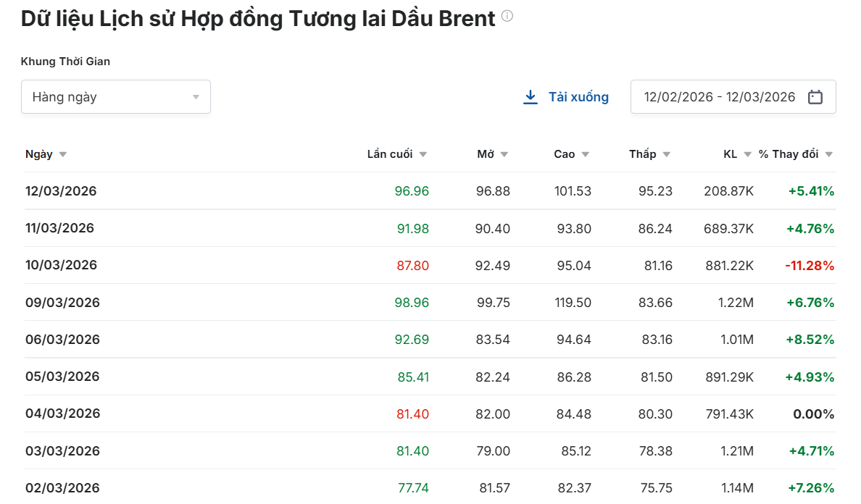Sort by the Ngày column header
Viewport: 861px width, 504px height.
pyautogui.click(x=39, y=154)
